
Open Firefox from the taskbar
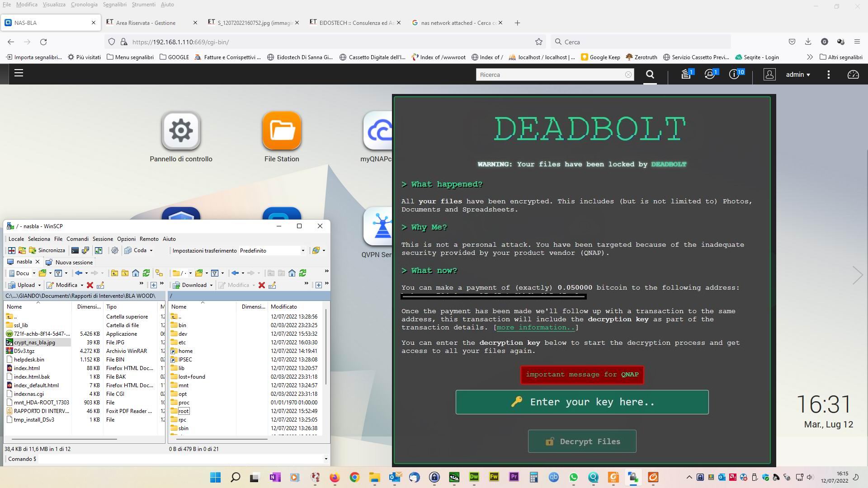[335, 477]
